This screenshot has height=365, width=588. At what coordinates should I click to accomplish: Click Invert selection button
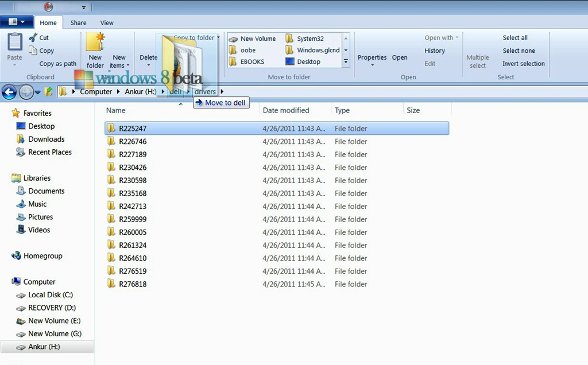(523, 64)
